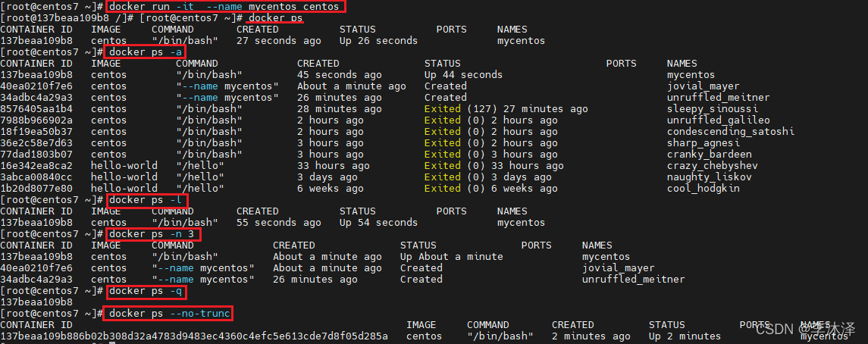This screenshot has height=344, width=868.
Task: Select container ID 16e342ea8ca2
Action: pyautogui.click(x=36, y=165)
